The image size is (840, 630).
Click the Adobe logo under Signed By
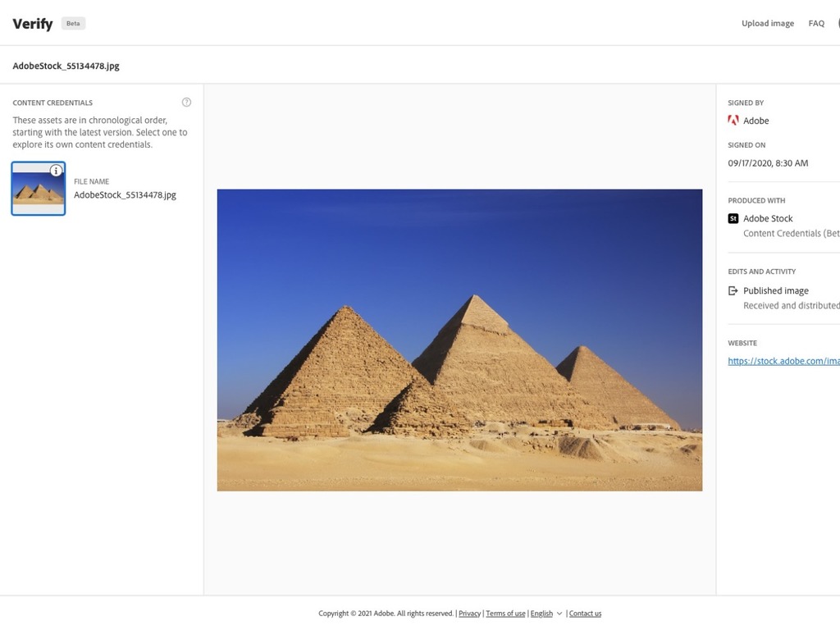(733, 121)
